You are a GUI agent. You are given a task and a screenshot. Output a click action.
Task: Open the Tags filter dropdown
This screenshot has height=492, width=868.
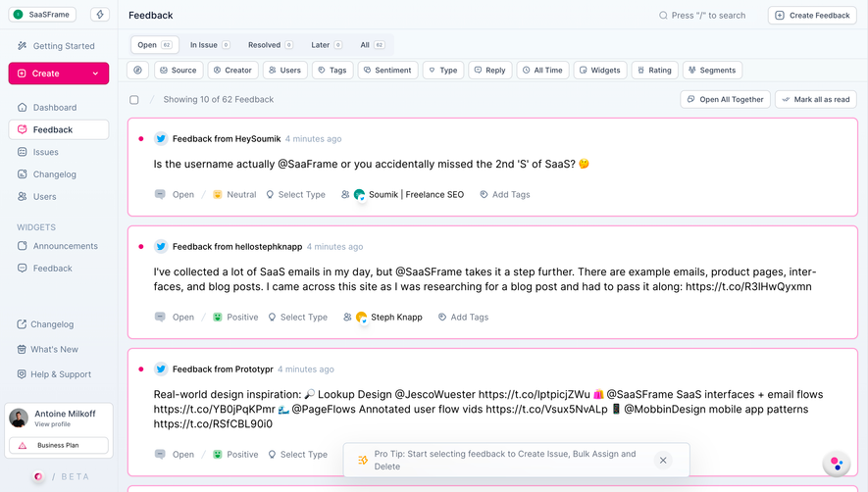[x=332, y=71]
